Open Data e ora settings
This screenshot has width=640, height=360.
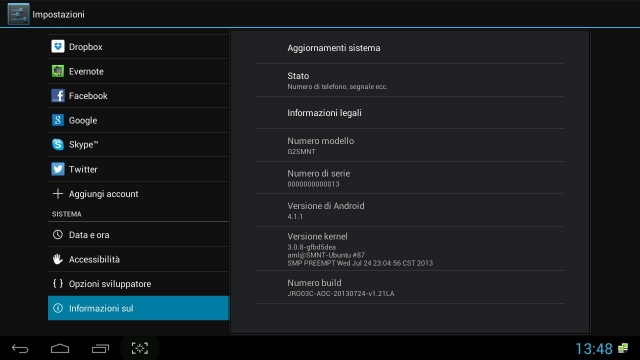click(138, 235)
